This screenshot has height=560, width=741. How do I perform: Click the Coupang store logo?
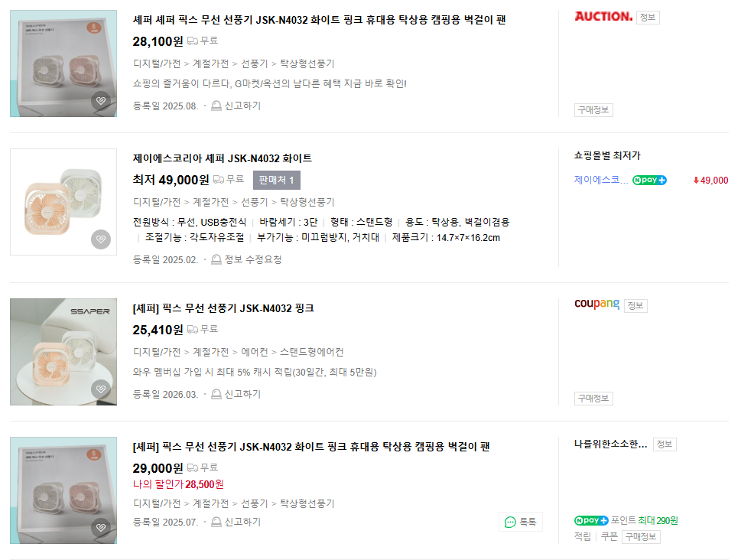(x=596, y=304)
